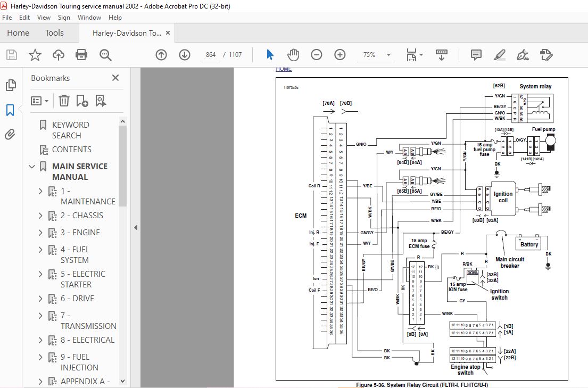
Task: Save the file with the floppy disk icon
Action: 12,55
